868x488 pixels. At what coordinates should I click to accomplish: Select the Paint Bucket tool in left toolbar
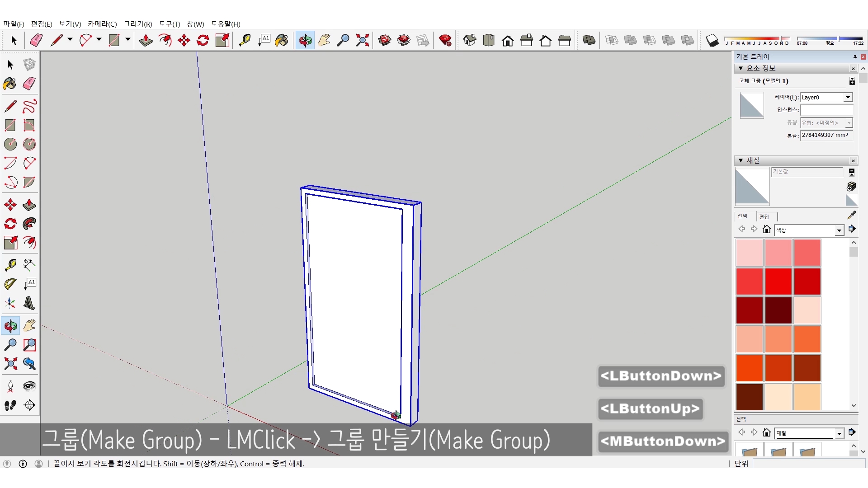[x=10, y=84]
